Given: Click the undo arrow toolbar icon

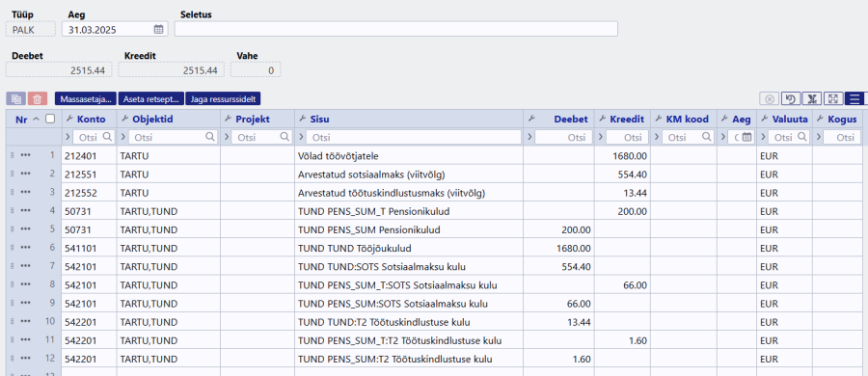Looking at the screenshot, I should (791, 99).
